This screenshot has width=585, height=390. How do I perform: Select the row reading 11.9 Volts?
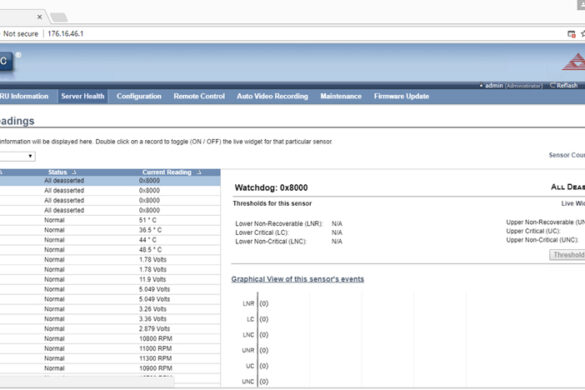pyautogui.click(x=110, y=280)
